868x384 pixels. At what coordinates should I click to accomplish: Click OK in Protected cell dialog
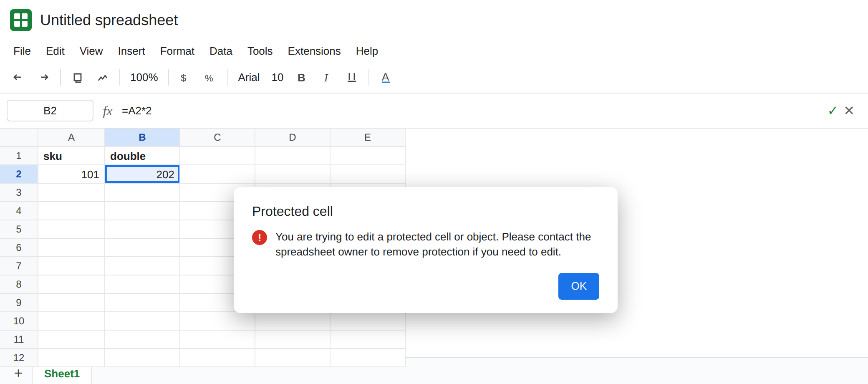click(579, 286)
